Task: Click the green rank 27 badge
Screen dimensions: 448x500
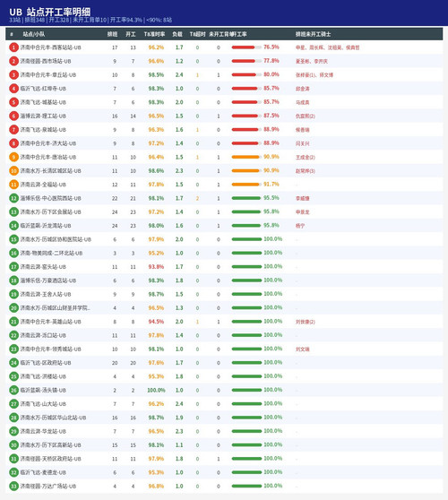Action: point(13,404)
